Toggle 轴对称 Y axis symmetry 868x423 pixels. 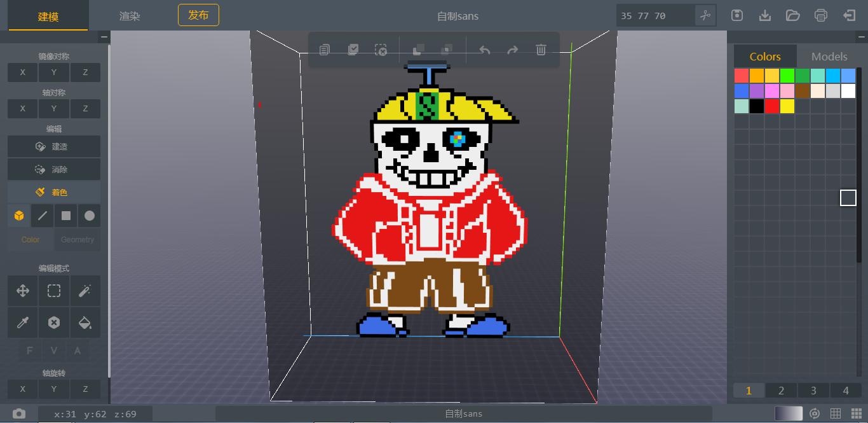click(54, 109)
